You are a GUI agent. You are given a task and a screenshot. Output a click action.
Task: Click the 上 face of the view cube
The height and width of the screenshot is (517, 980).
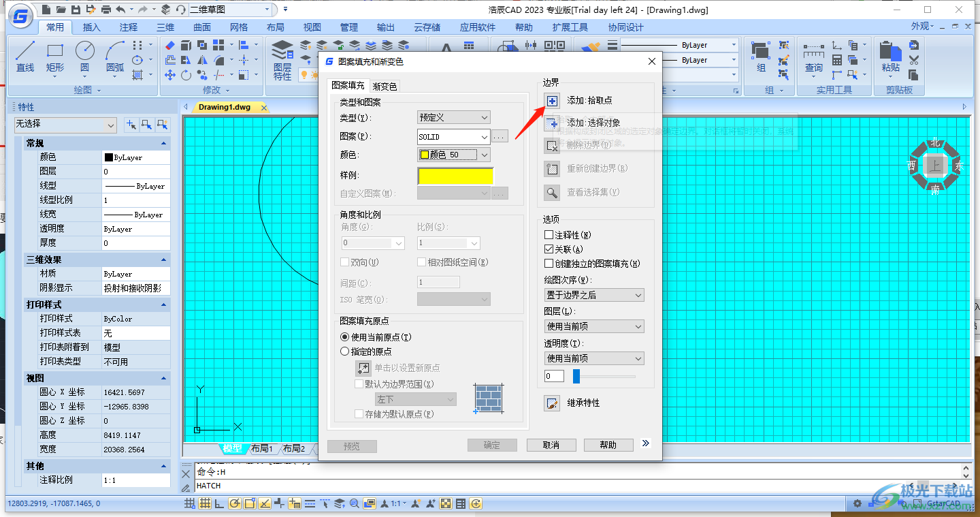[x=935, y=165]
